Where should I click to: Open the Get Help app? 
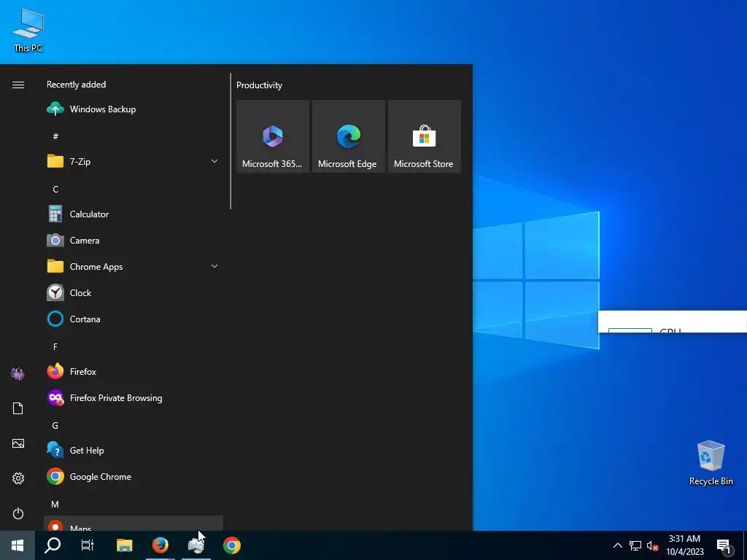[133, 451]
